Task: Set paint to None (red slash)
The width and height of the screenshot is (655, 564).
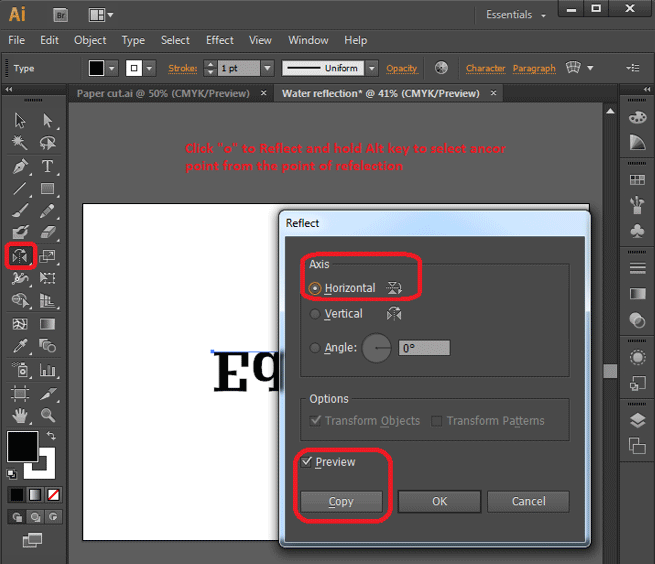Action: tap(53, 495)
